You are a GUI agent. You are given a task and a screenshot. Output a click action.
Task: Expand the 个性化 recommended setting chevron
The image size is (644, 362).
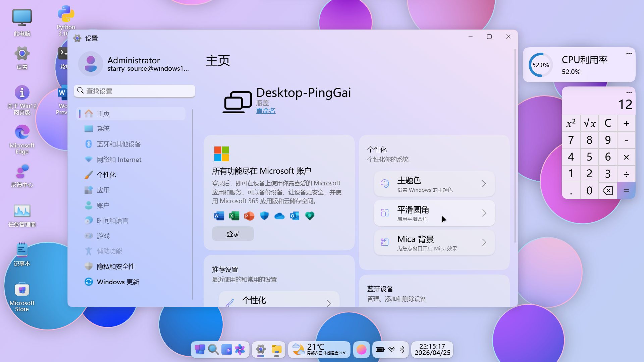click(x=329, y=303)
